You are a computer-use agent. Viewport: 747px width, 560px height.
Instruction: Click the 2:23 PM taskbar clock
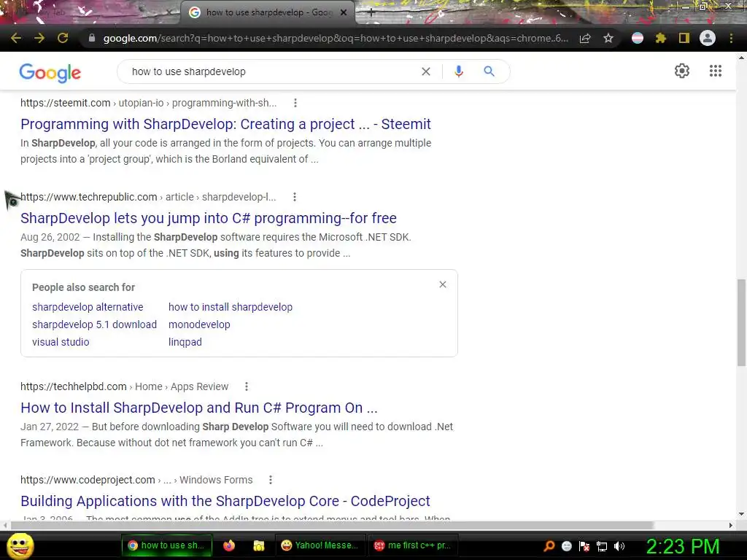coord(683,547)
